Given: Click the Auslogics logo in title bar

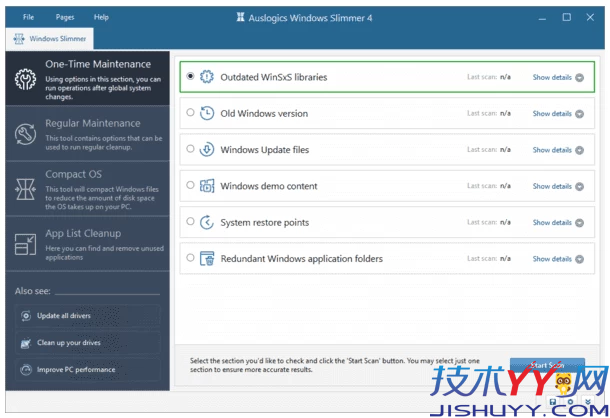Looking at the screenshot, I should tap(240, 17).
